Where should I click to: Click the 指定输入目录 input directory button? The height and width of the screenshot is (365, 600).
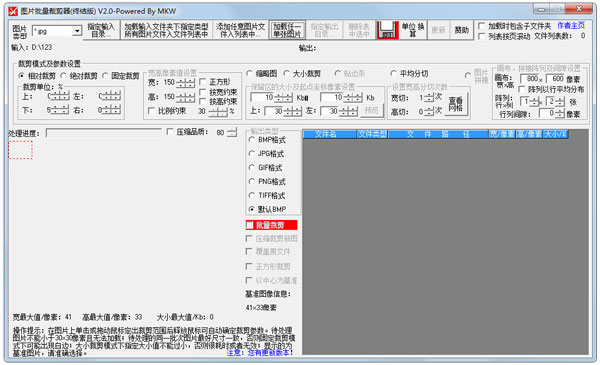pyautogui.click(x=101, y=30)
